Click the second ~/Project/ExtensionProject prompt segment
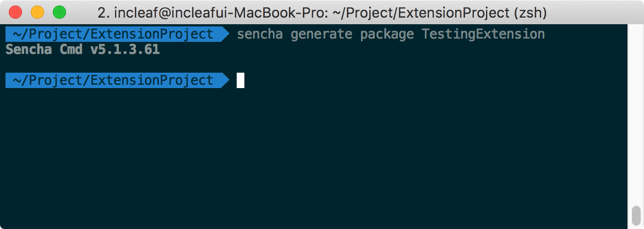644x229 pixels. (x=112, y=80)
